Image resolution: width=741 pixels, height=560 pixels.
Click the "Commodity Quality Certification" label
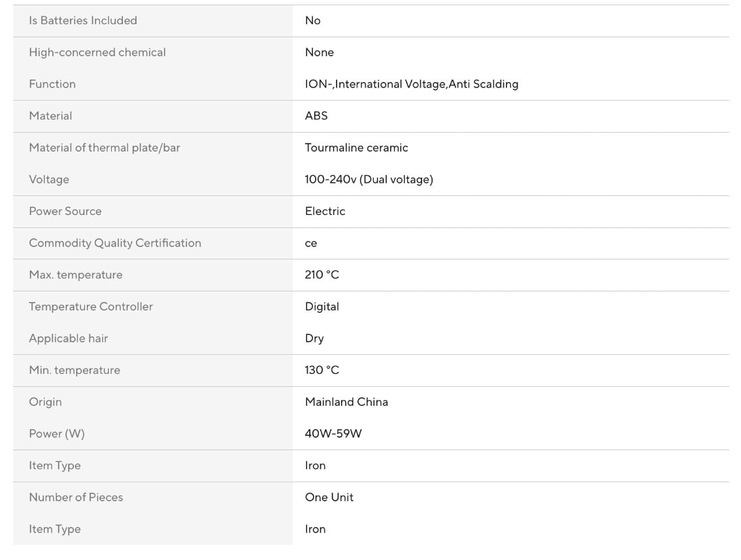[x=115, y=243]
